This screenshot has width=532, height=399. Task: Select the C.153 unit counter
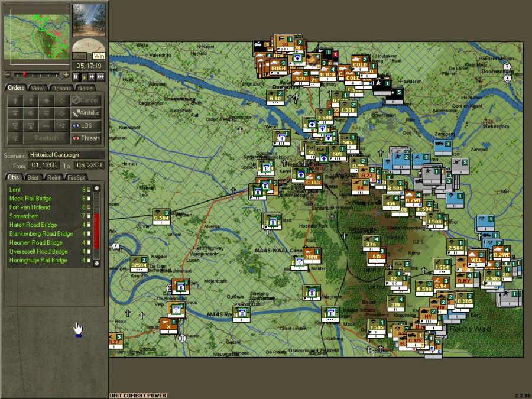coord(313,181)
